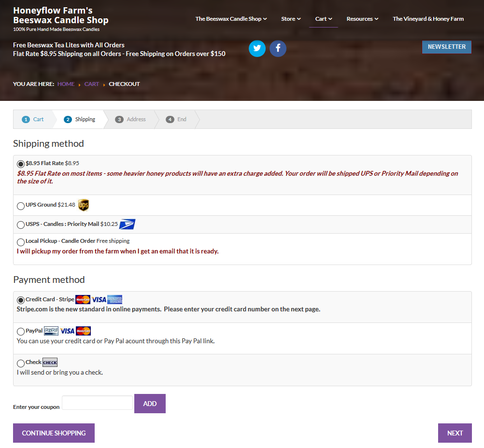Go to the Address step tab

[130, 119]
